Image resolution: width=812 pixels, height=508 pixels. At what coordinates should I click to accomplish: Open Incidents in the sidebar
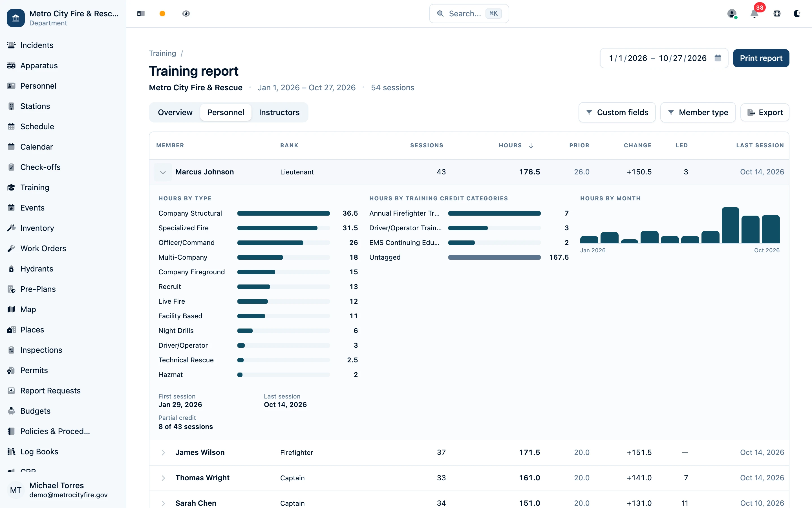[x=63, y=45]
